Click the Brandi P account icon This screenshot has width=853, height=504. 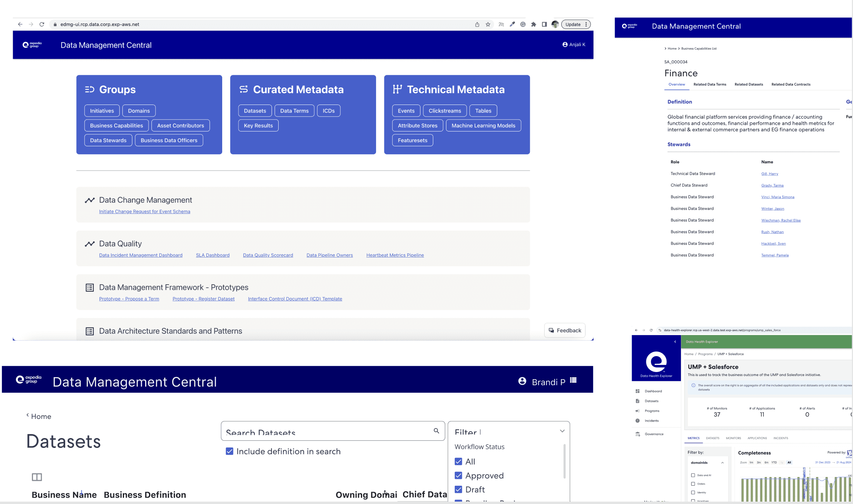(x=522, y=381)
